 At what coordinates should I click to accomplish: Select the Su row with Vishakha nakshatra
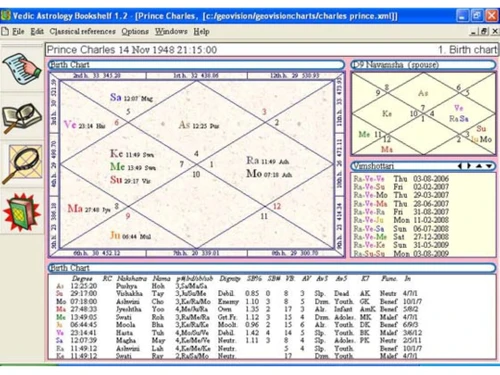click(237, 294)
